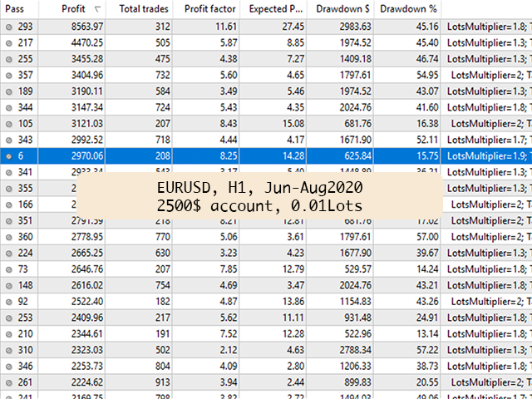The image size is (532, 399).
Task: Click the pass icon for row 355
Action: click(9, 189)
